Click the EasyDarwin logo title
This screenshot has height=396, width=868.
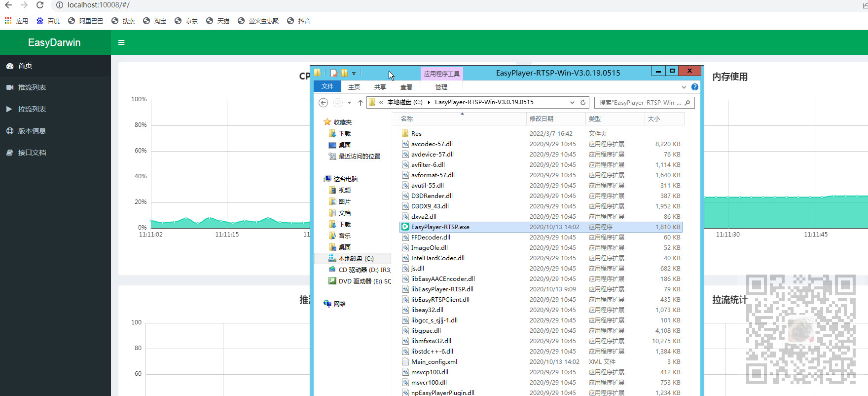(54, 42)
